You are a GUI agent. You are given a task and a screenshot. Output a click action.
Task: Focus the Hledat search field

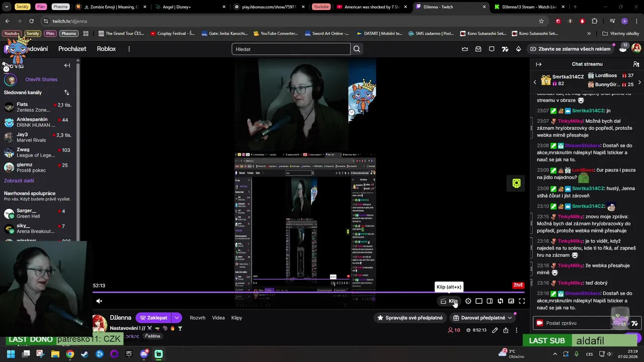tap(291, 49)
